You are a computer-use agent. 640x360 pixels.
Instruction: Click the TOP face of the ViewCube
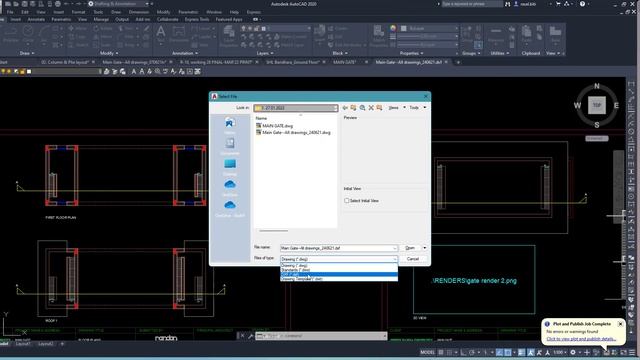(x=597, y=105)
